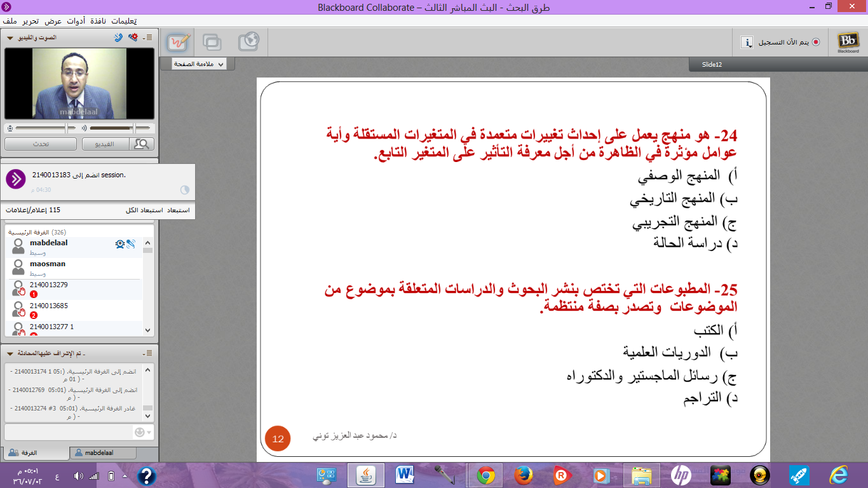Open Google Chrome from the taskbar

[x=486, y=475]
